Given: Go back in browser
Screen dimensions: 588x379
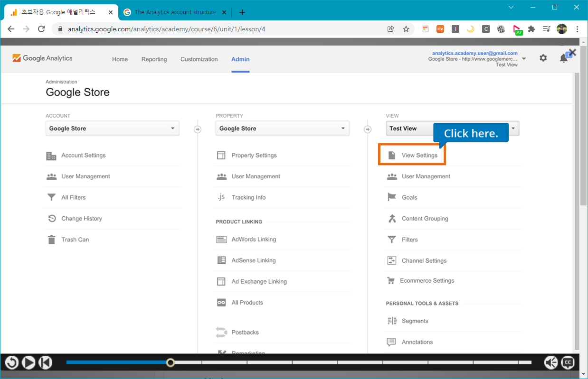Looking at the screenshot, I should [11, 29].
